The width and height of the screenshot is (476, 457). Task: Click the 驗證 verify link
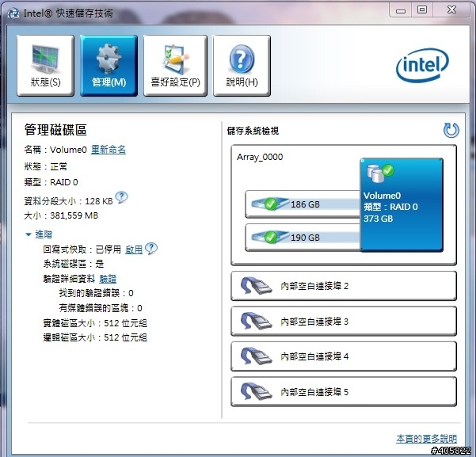coord(108,279)
